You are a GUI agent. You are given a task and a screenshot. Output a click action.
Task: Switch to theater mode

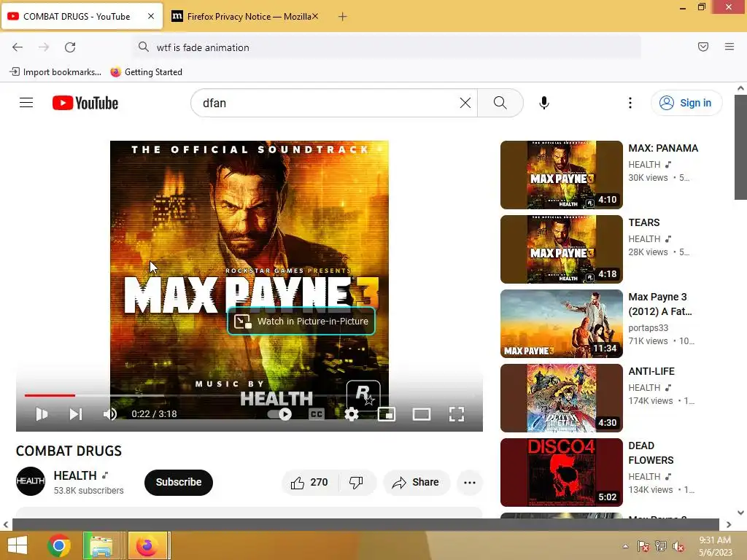421,414
